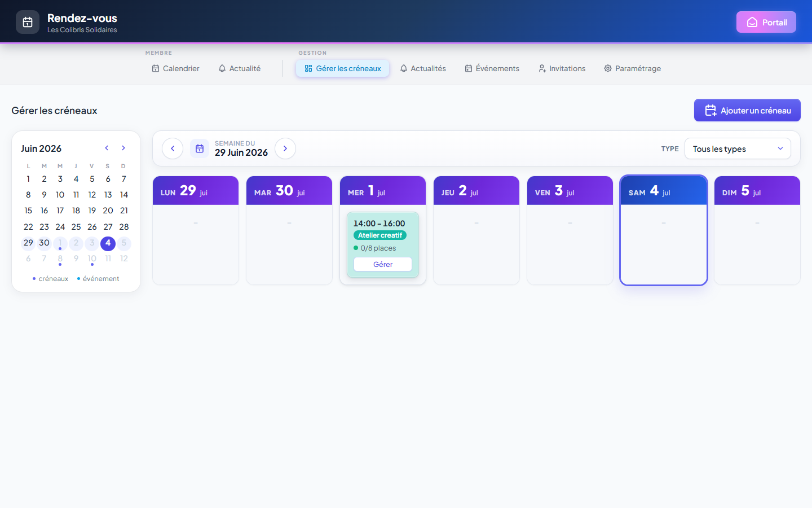The width and height of the screenshot is (812, 508).
Task: Open the Invitations tab
Action: [x=562, y=68]
